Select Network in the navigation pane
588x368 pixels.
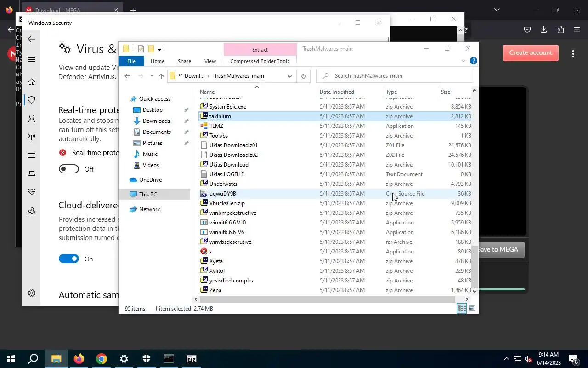[149, 209]
